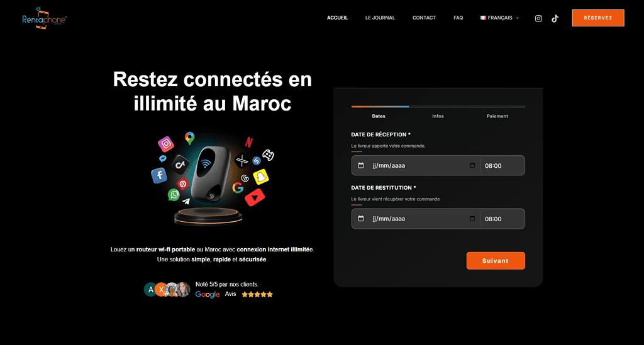Open the TikTok icon in header
The height and width of the screenshot is (345, 644).
pos(555,18)
